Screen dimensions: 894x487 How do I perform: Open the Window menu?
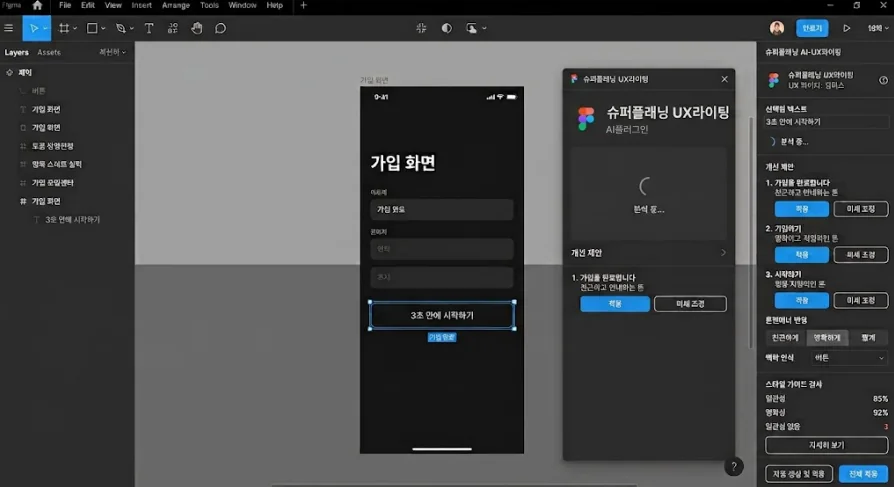(242, 5)
